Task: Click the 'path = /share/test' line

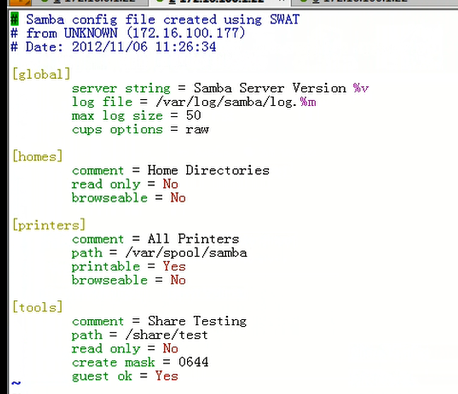Action: pos(140,335)
